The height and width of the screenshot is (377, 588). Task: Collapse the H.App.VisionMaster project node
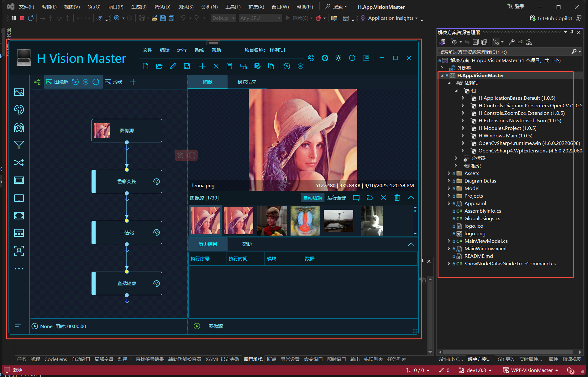(x=442, y=76)
